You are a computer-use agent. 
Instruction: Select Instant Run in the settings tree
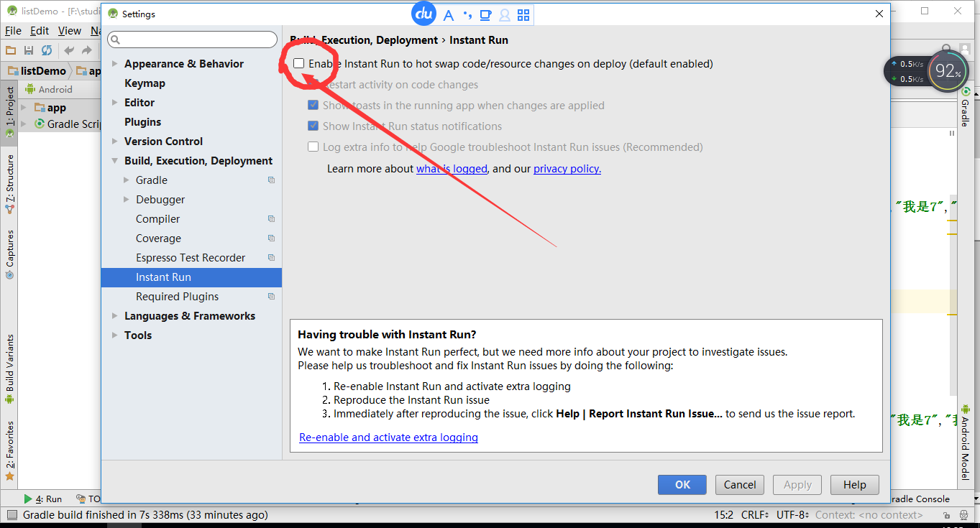tap(191, 277)
